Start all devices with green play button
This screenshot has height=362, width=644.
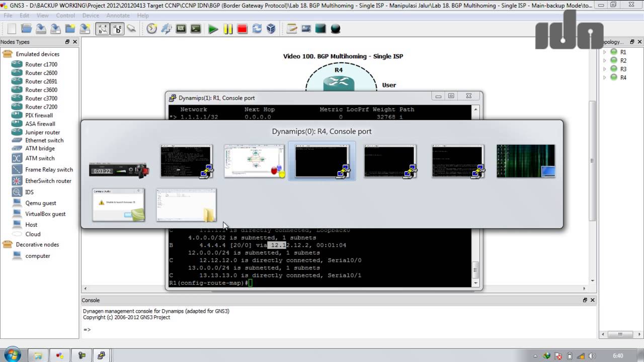[213, 29]
